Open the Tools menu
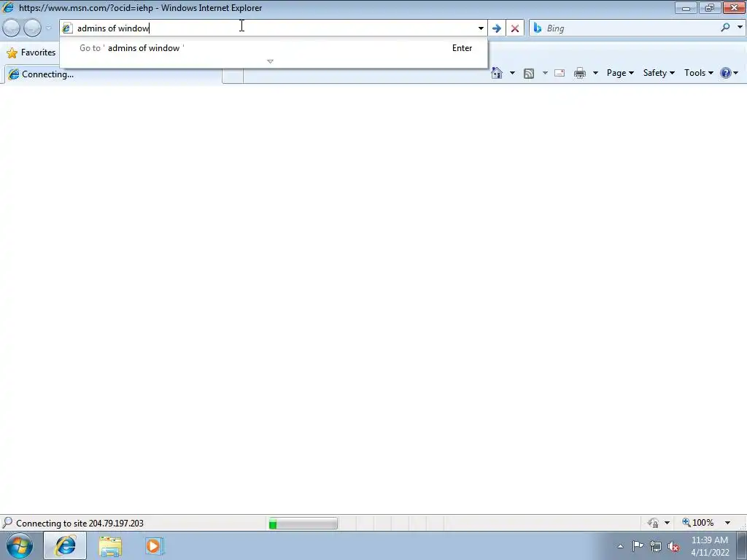747x560 pixels. pos(698,73)
